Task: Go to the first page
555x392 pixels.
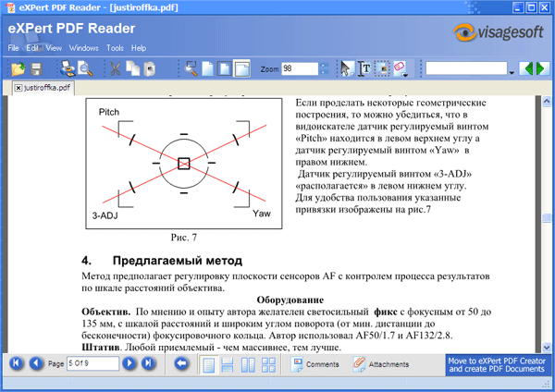Action: 17,363
